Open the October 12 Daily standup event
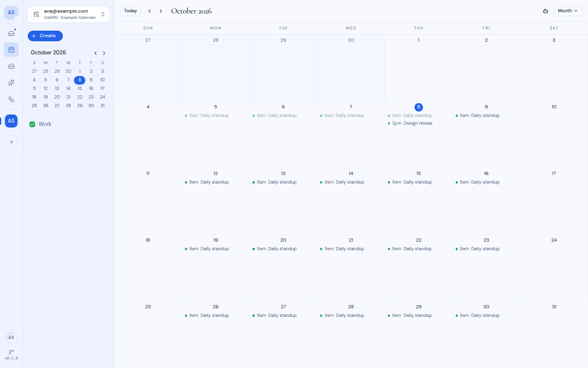588x368 pixels. pos(215,182)
